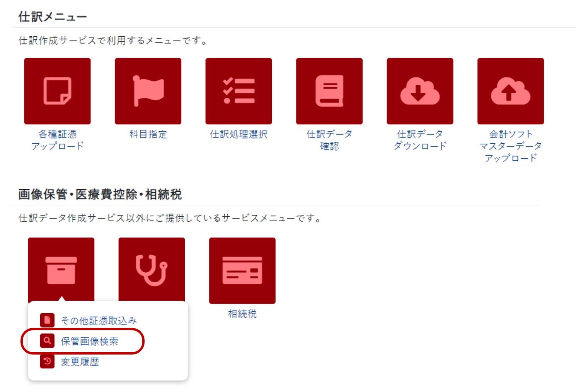Click the 仕訳処理選択 text link

click(x=239, y=134)
